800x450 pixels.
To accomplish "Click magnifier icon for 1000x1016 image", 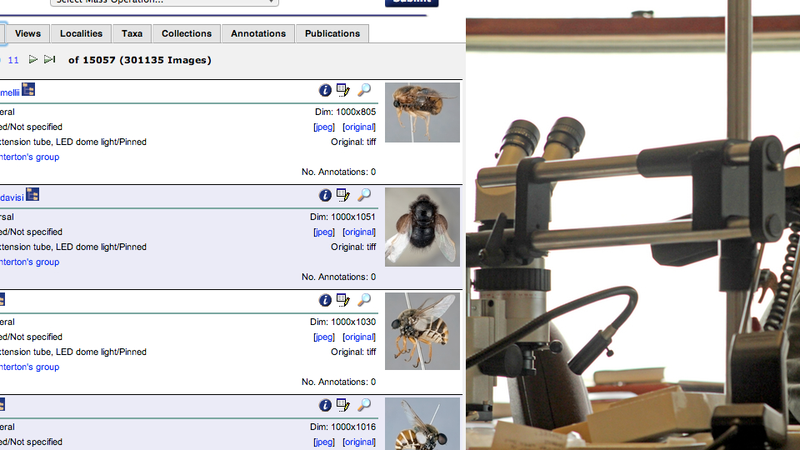I will 364,405.
